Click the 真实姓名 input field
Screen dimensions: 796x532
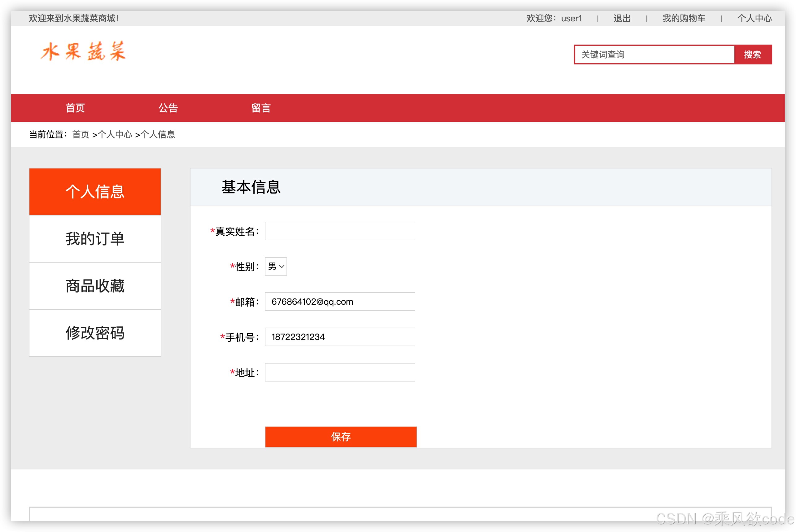click(340, 231)
